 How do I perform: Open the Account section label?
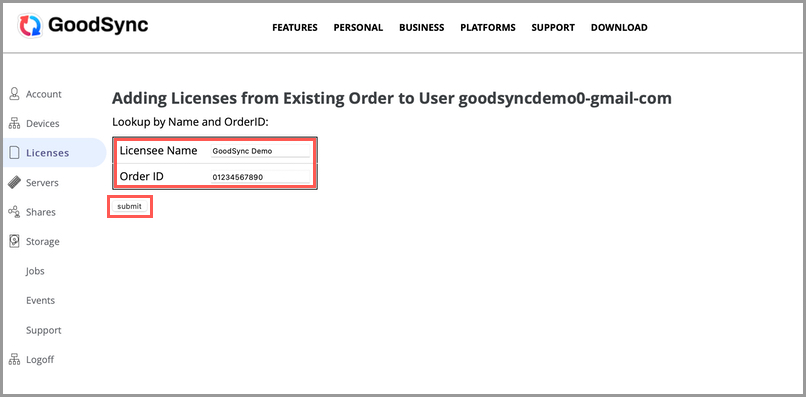(x=44, y=94)
